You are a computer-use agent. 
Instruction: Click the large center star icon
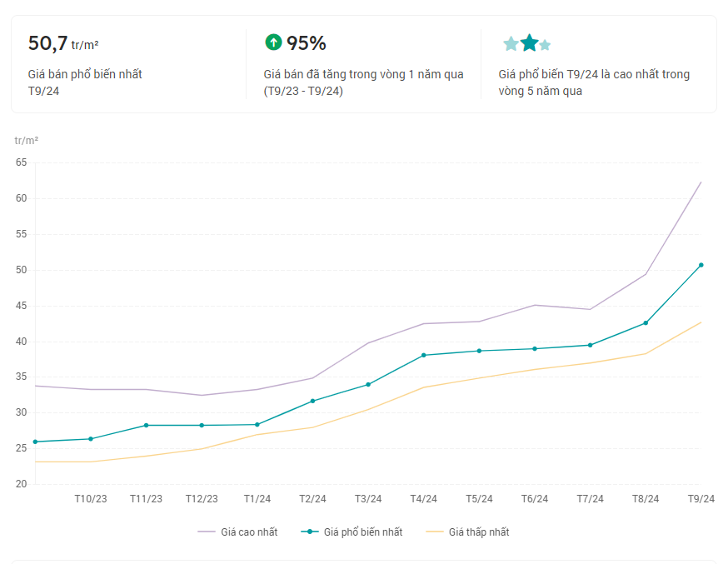click(529, 42)
